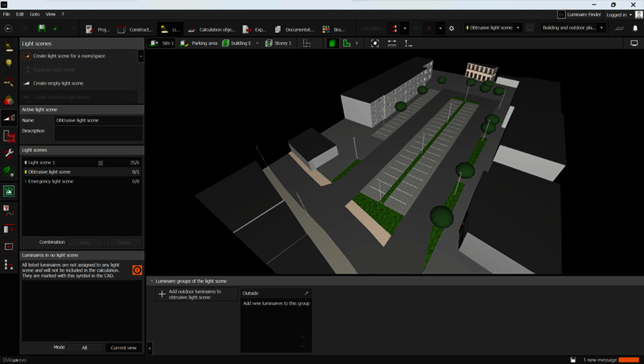
Task: Set Mode to All
Action: click(85, 347)
